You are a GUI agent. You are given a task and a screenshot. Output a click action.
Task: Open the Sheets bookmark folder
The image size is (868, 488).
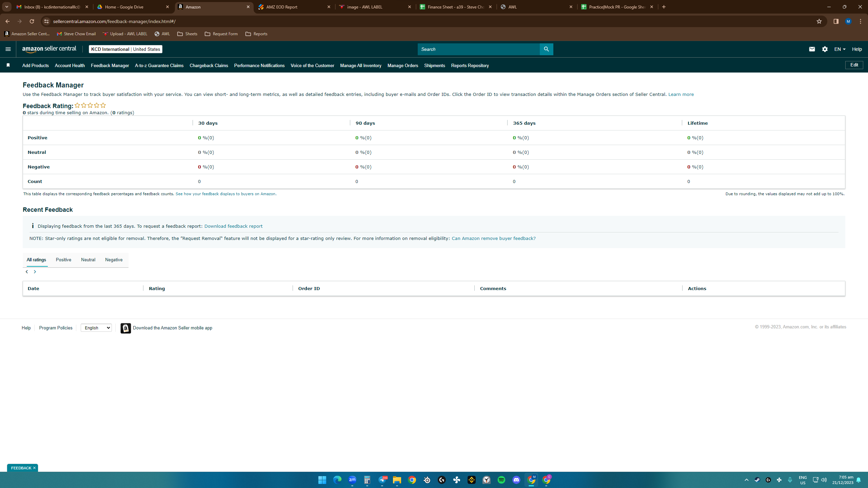pos(187,34)
